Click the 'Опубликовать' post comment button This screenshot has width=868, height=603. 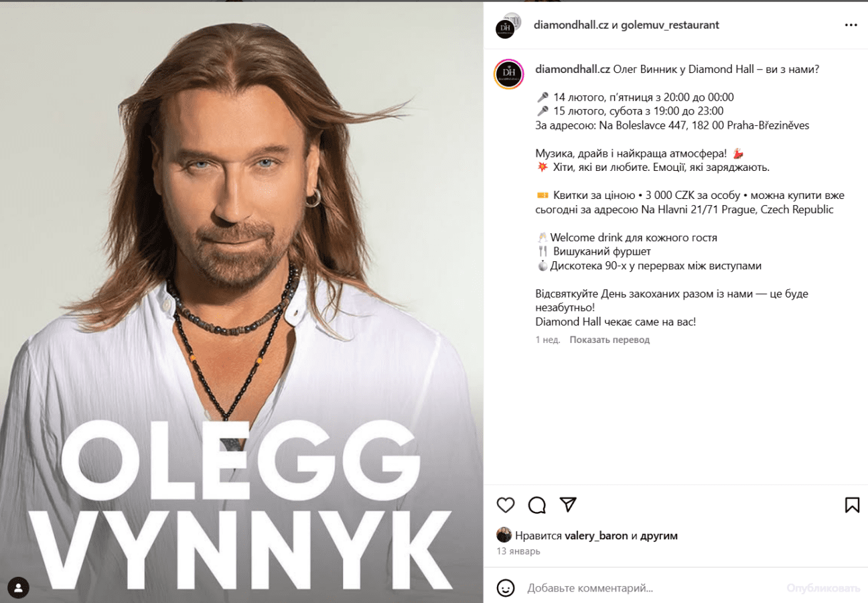[x=823, y=588]
